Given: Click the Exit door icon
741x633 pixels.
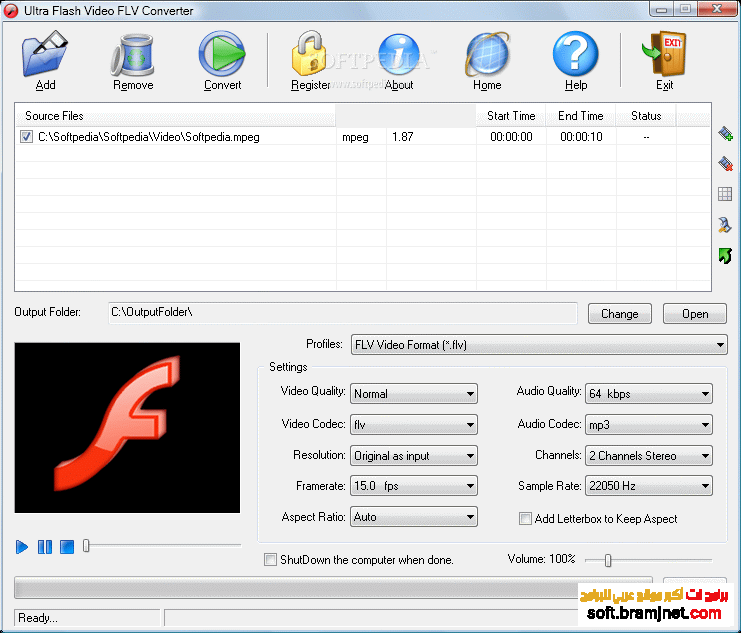Looking at the screenshot, I should pos(664,53).
